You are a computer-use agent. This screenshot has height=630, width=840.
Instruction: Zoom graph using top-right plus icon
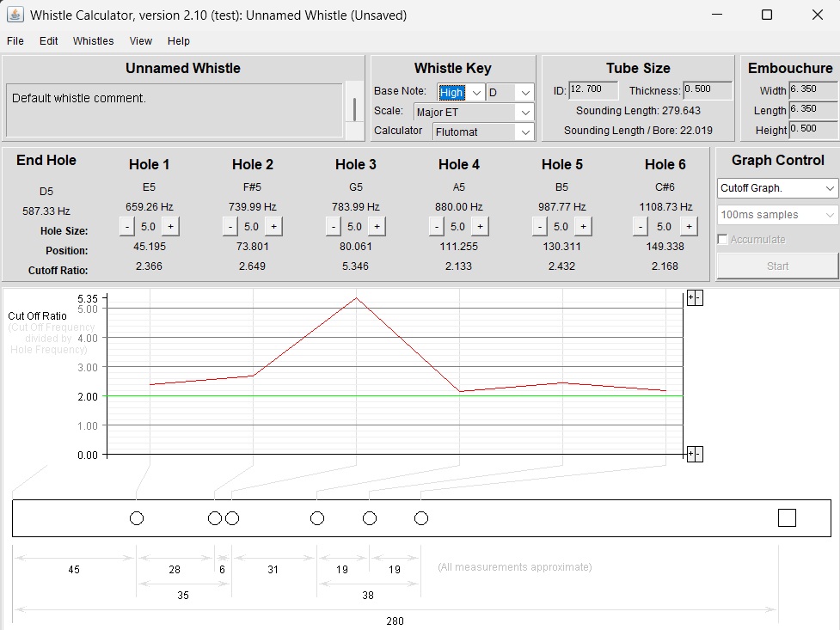[690, 297]
